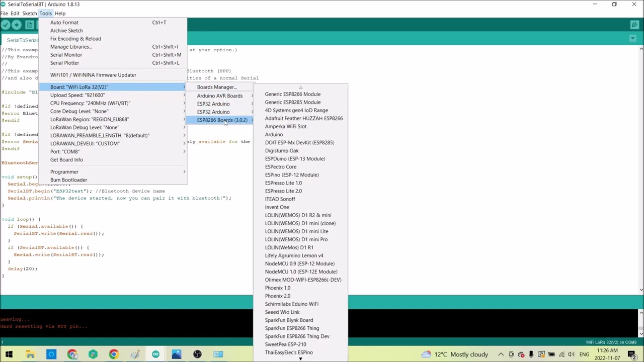Image resolution: width=644 pixels, height=362 pixels.
Task: Open the Serial Plotter
Action: (x=114, y=63)
